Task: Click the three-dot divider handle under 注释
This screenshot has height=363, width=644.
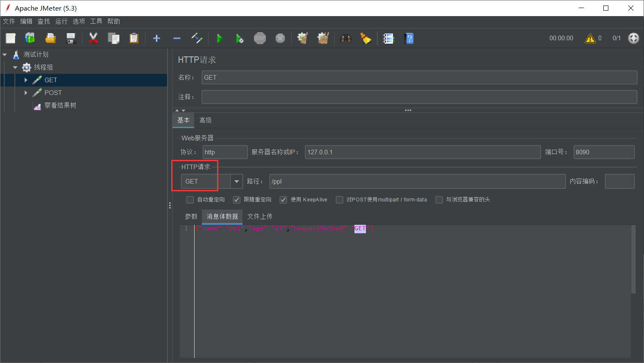Action: click(x=408, y=110)
